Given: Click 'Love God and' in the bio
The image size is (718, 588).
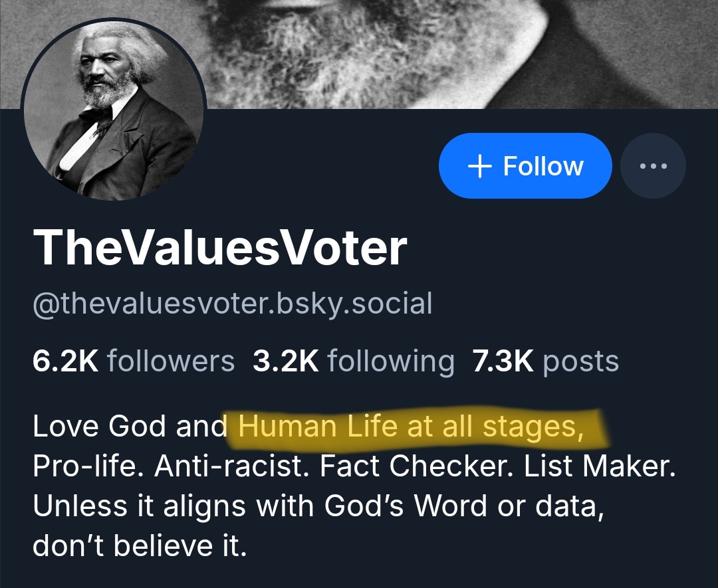Looking at the screenshot, I should click(130, 427).
